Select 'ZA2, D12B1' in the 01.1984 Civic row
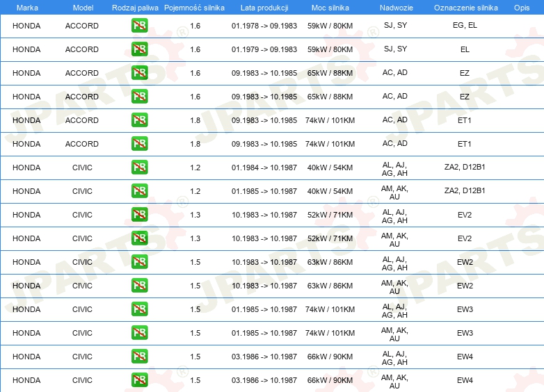The width and height of the screenshot is (544, 392). (465, 167)
